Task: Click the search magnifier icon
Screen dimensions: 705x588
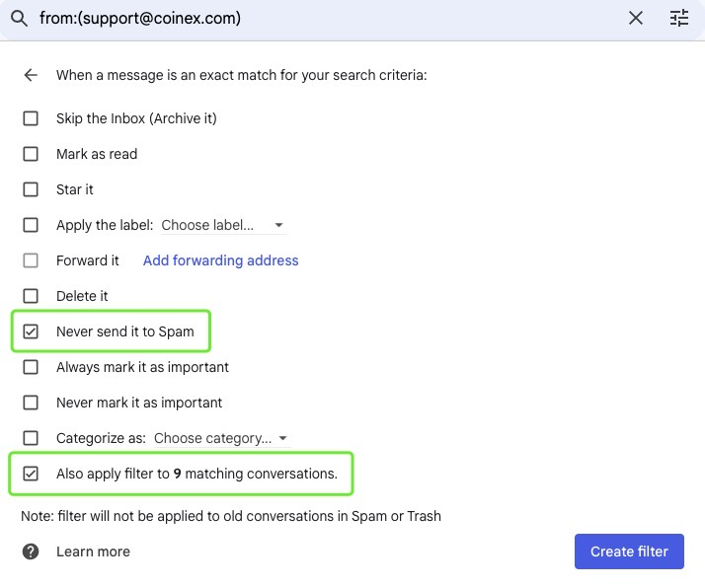Action: click(18, 19)
